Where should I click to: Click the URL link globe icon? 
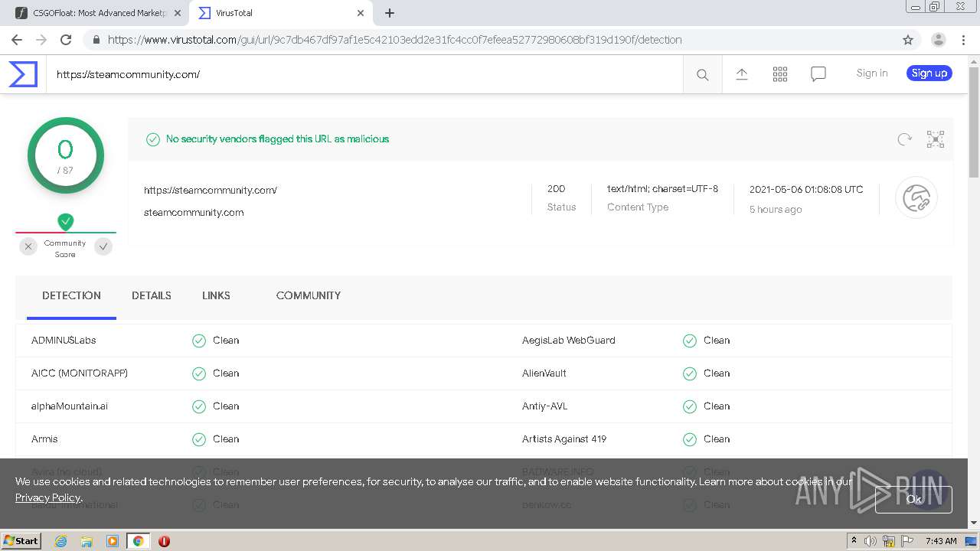point(916,198)
